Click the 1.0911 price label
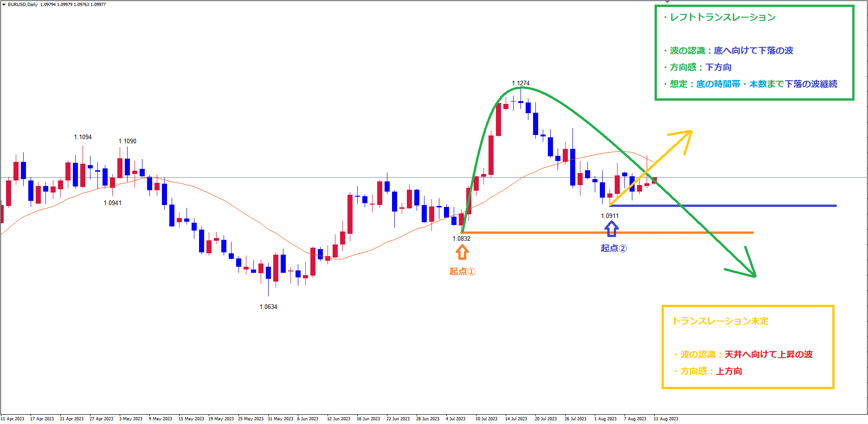868x424 pixels. click(x=610, y=216)
